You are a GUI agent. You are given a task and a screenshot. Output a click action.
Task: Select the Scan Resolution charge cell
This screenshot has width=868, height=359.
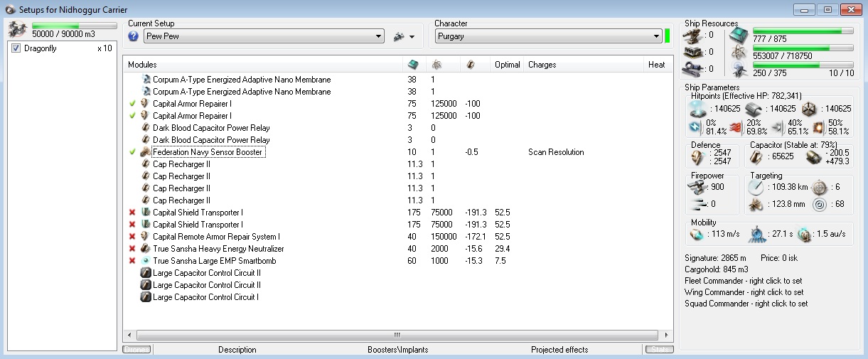pyautogui.click(x=556, y=152)
